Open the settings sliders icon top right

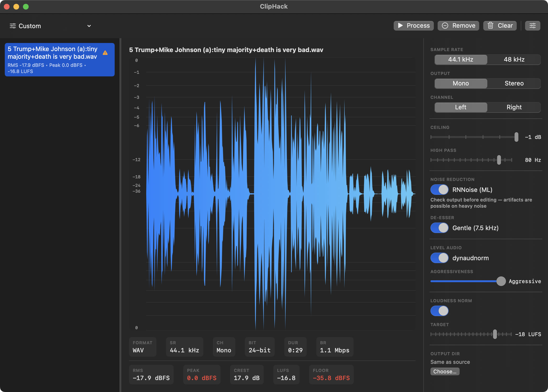[x=532, y=26]
